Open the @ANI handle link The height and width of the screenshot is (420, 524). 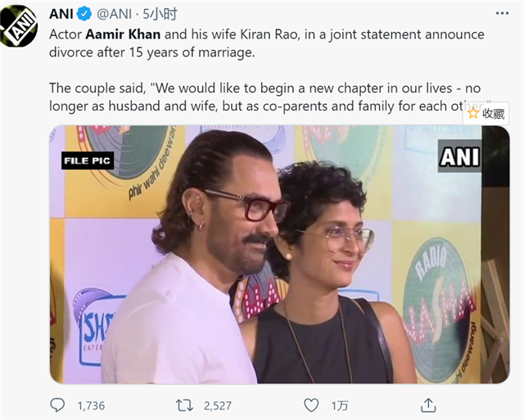[x=116, y=14]
